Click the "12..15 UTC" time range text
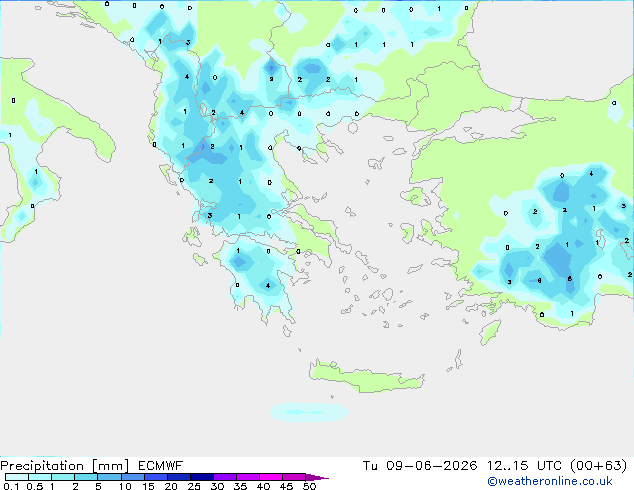Screen dimensions: 634x490 (x=524, y=466)
